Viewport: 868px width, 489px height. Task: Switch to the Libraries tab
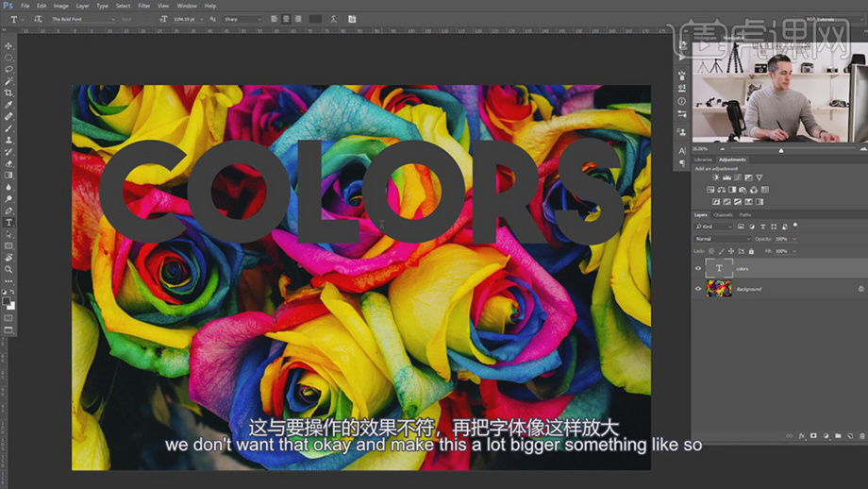[x=704, y=160]
